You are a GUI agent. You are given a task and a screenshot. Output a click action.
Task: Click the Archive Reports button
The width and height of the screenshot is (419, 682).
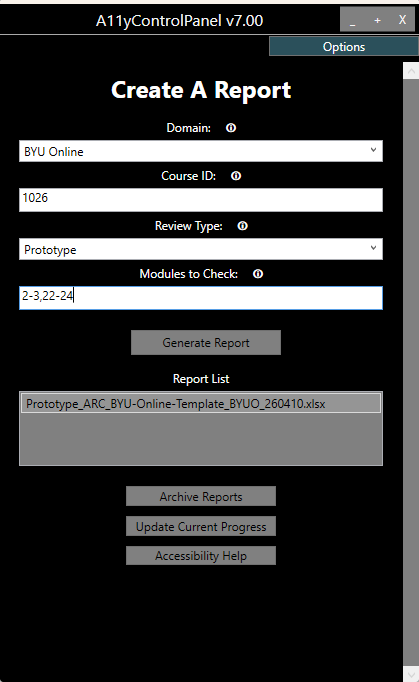[x=201, y=496]
